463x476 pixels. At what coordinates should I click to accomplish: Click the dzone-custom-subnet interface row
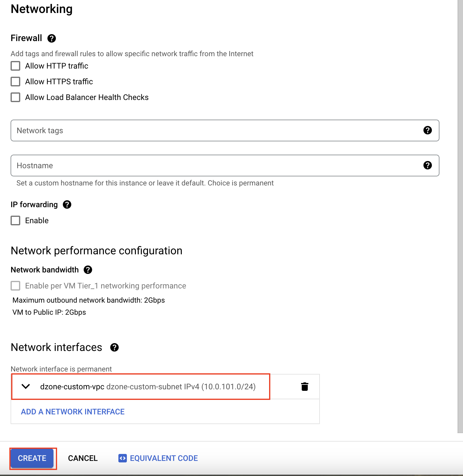(148, 387)
